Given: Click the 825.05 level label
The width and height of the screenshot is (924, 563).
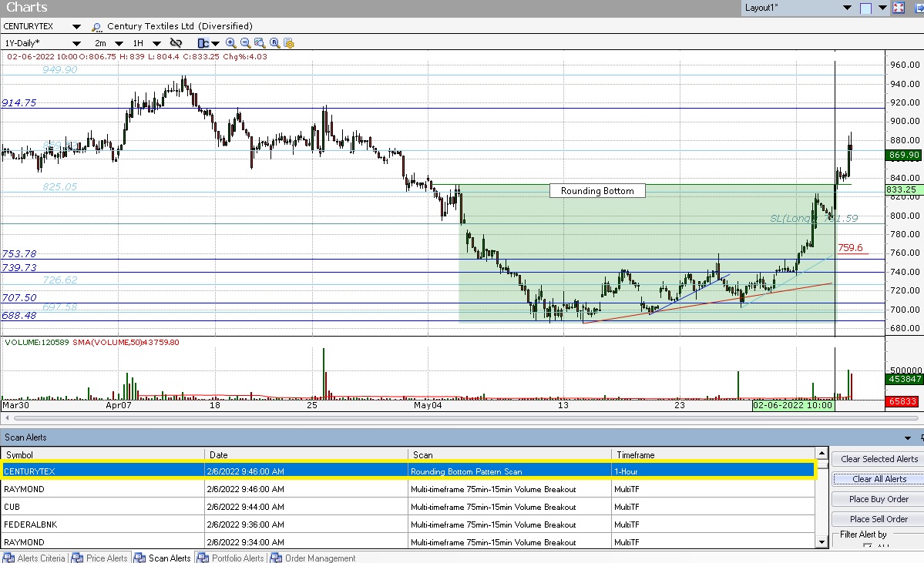Looking at the screenshot, I should click(x=59, y=186).
